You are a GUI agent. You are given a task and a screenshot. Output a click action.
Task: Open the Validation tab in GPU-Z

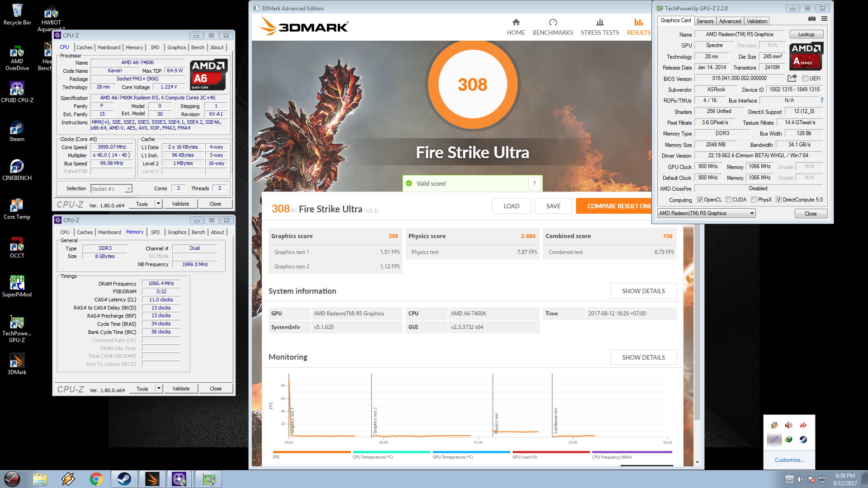coord(757,21)
